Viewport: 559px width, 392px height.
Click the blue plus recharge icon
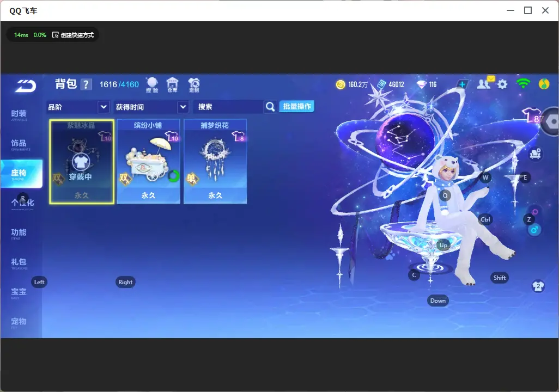tap(462, 84)
